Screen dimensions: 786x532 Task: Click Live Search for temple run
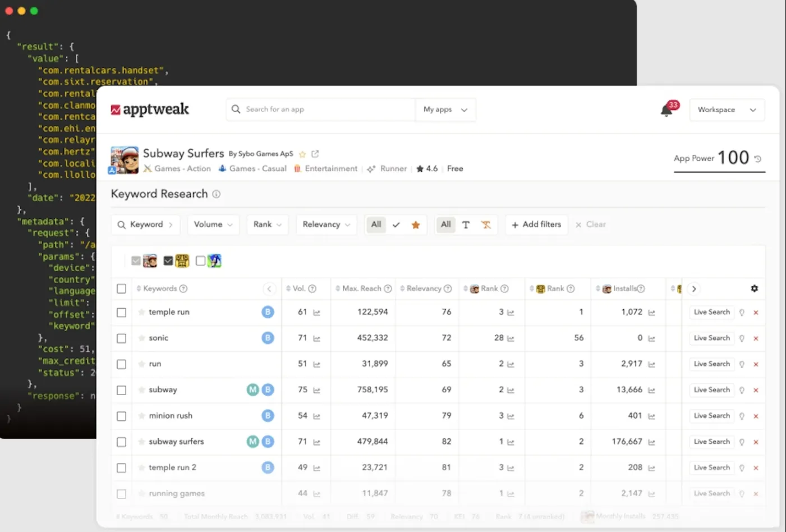[711, 312]
